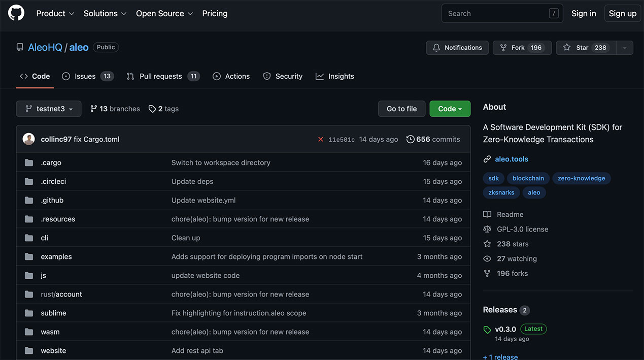The width and height of the screenshot is (644, 360).
Task: Click the Go to file button
Action: [x=402, y=109]
